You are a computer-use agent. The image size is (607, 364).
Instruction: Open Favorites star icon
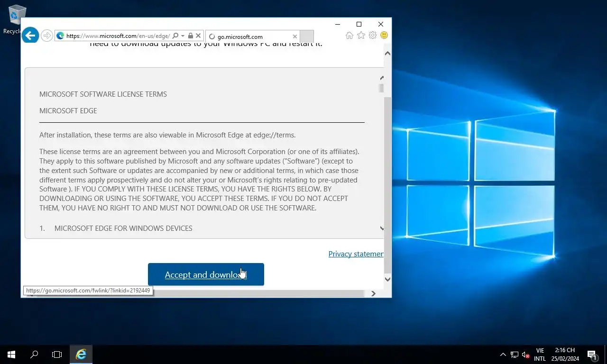tap(361, 35)
